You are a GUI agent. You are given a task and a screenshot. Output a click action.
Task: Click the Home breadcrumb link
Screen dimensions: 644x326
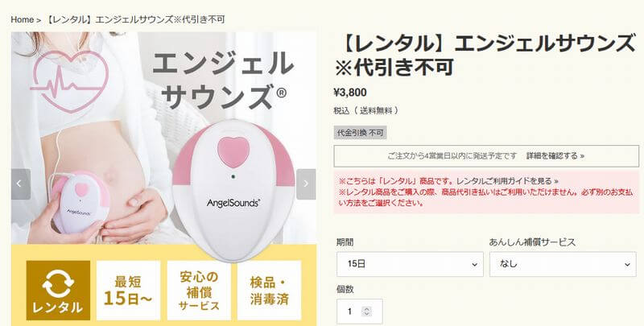(22, 19)
